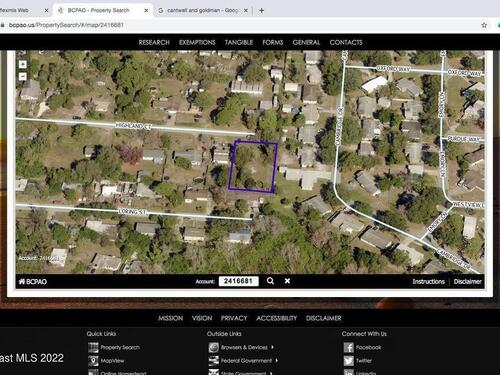This screenshot has width=500, height=375.
Task: Expand the Federal Government submenu arrow
Action: 277,360
